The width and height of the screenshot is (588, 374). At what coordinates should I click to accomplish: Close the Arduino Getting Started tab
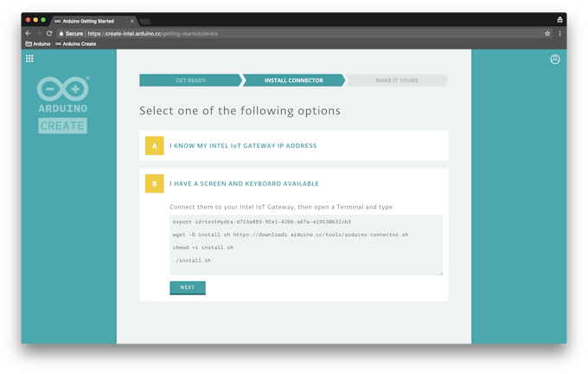[x=132, y=22]
